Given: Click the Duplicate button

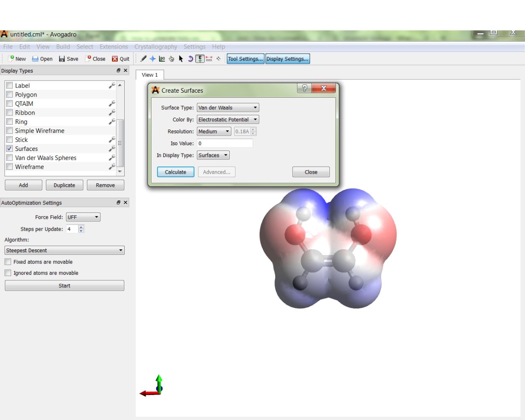Looking at the screenshot, I should tap(64, 185).
